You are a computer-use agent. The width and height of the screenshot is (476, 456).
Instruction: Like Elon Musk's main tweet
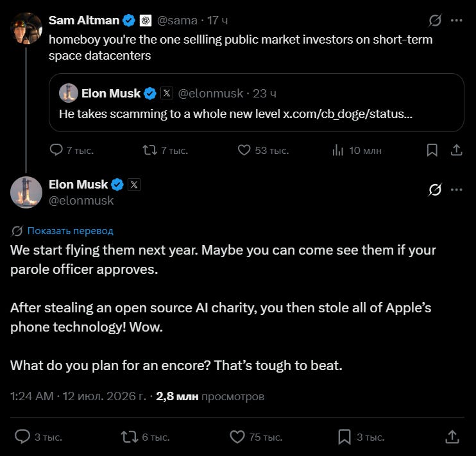[x=237, y=437]
